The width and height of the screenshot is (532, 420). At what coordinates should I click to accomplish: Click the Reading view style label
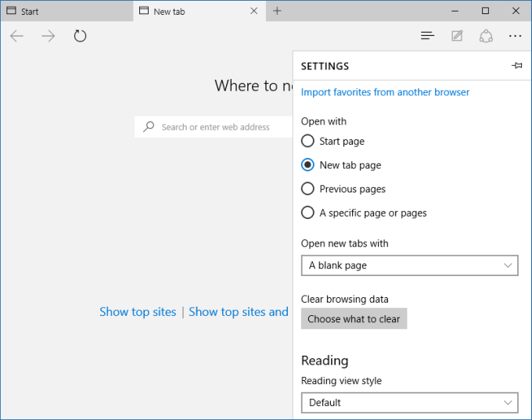tap(341, 381)
